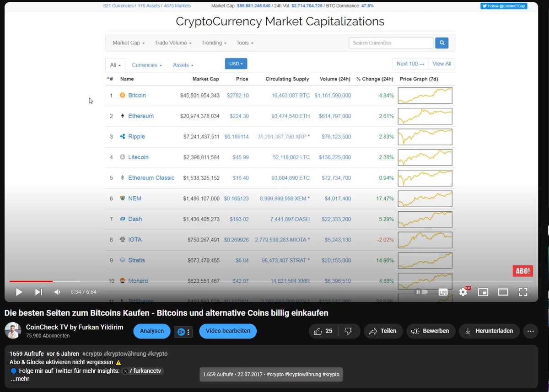Click the Herunterladen download button
The height and width of the screenshot is (392, 549).
[x=489, y=331]
